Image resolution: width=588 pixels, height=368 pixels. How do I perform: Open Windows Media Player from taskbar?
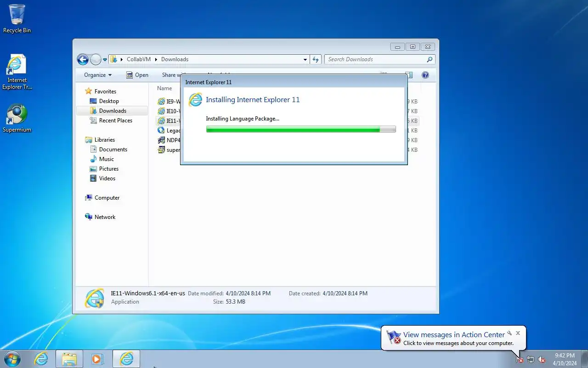[x=97, y=359]
